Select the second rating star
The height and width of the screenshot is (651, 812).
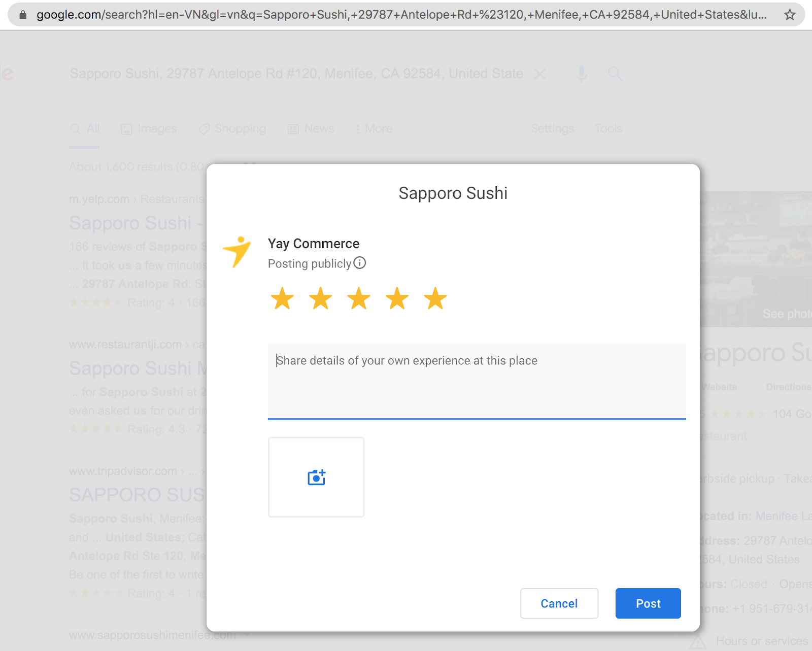pyautogui.click(x=321, y=298)
